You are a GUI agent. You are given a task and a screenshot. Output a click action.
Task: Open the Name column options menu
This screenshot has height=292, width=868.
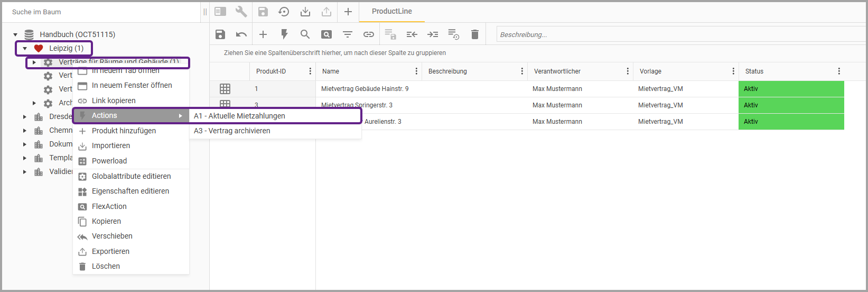coord(416,71)
